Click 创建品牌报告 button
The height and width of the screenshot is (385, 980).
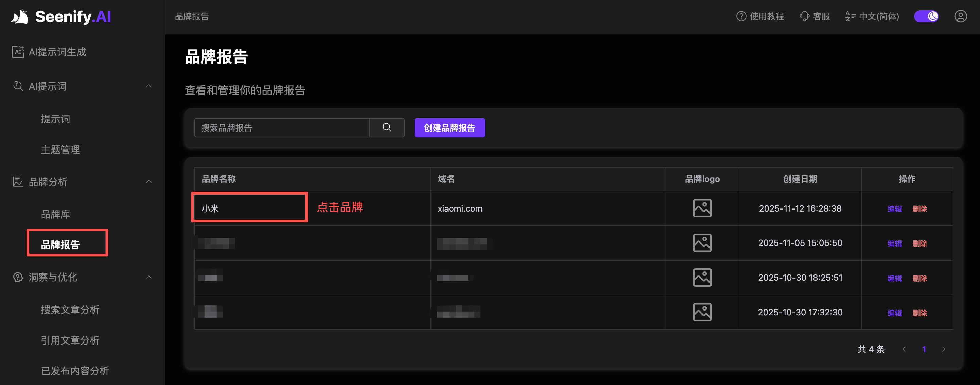449,128
